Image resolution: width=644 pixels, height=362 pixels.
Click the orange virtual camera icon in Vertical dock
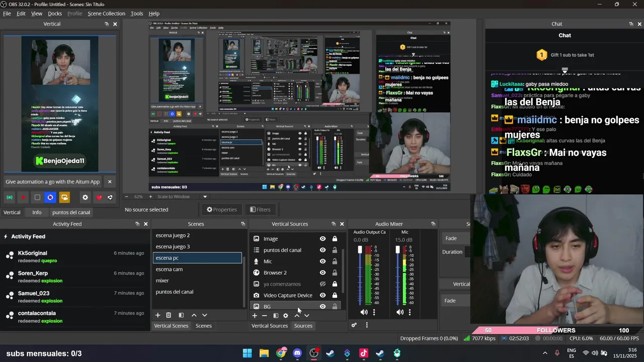(64, 198)
